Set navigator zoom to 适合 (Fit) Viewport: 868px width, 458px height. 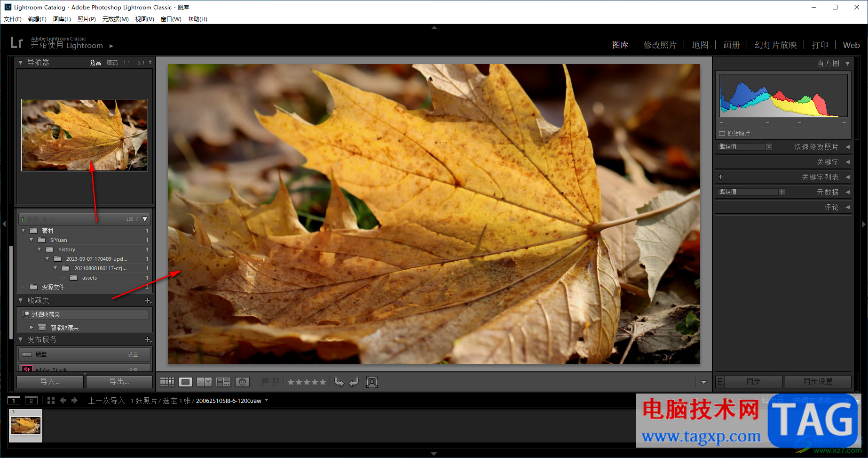pyautogui.click(x=95, y=63)
